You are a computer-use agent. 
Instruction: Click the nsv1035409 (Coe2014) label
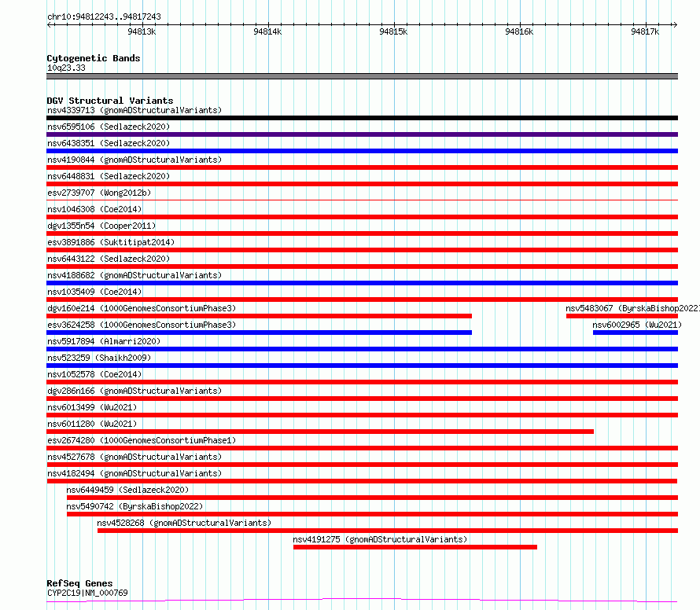coord(94,292)
